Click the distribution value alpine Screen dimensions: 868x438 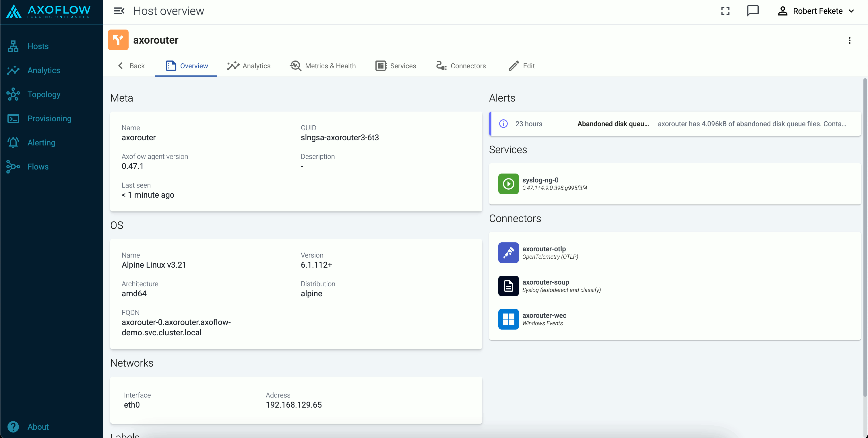311,293
